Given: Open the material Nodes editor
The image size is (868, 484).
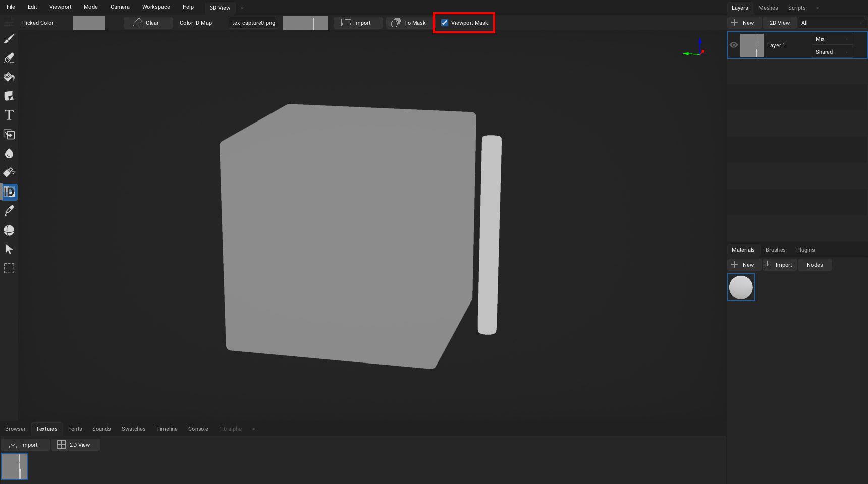Looking at the screenshot, I should [815, 265].
